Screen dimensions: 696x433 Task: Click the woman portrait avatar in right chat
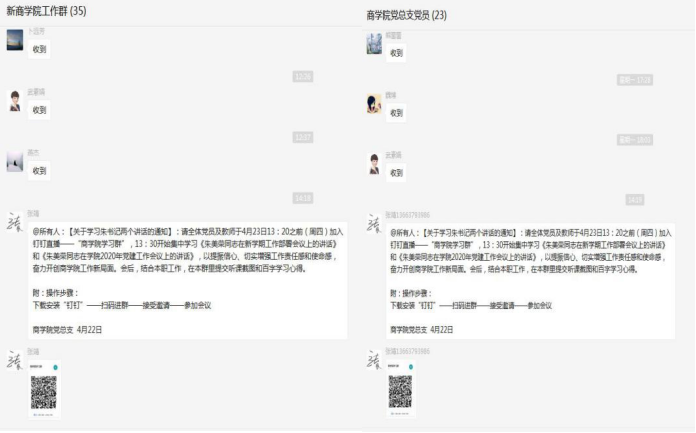tap(374, 163)
